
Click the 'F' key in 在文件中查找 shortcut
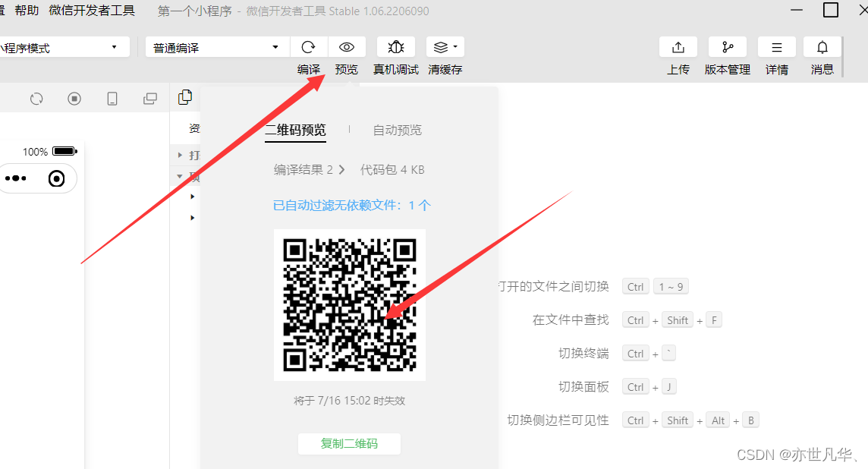click(x=714, y=320)
